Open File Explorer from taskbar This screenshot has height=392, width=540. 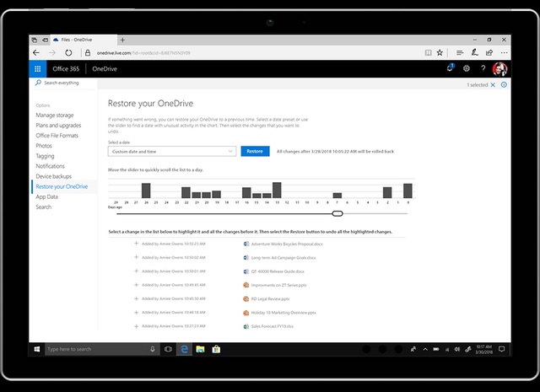point(200,349)
